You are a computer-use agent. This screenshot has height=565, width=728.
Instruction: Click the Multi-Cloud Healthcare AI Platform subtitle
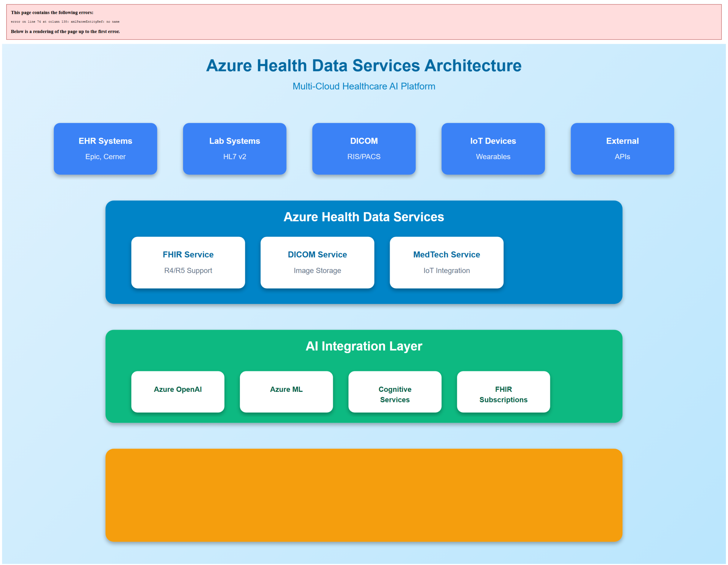pos(364,86)
